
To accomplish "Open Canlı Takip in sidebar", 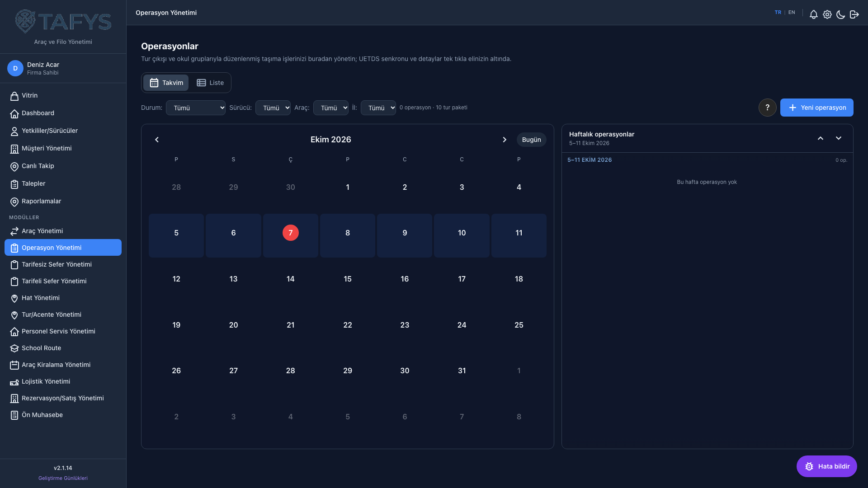I will [x=63, y=166].
